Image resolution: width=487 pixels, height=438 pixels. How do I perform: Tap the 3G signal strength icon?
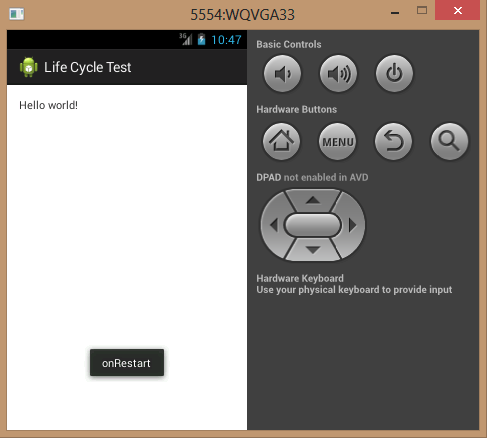coord(186,39)
